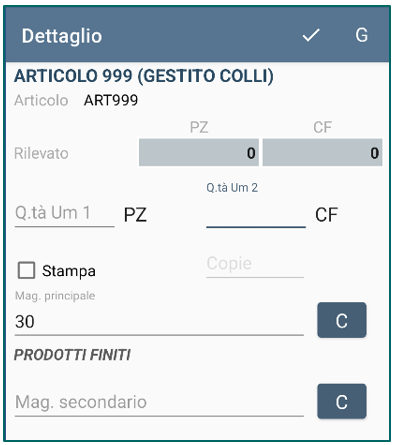Click the C button beside Mag. principale
Image resolution: width=394 pixels, height=445 pixels.
coord(342,320)
